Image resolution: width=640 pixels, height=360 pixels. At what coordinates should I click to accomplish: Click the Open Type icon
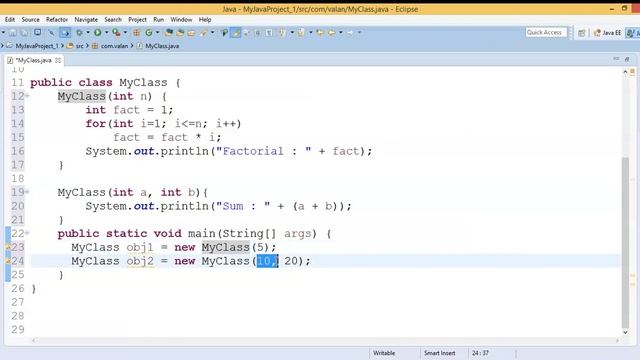point(169,32)
